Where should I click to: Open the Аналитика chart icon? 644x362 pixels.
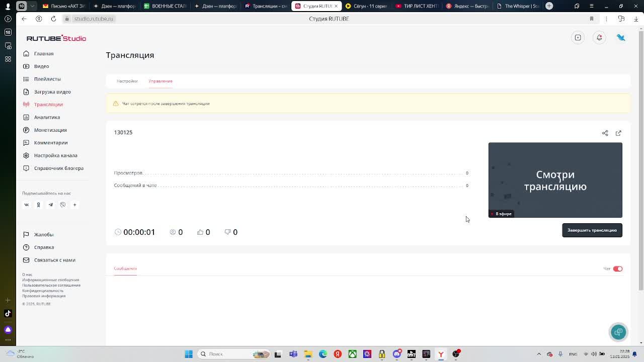[x=26, y=117]
